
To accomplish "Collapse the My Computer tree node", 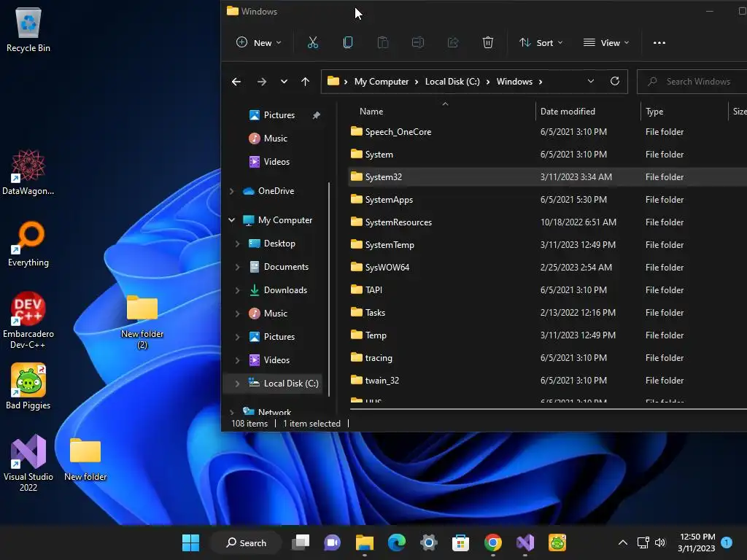I will (231, 220).
